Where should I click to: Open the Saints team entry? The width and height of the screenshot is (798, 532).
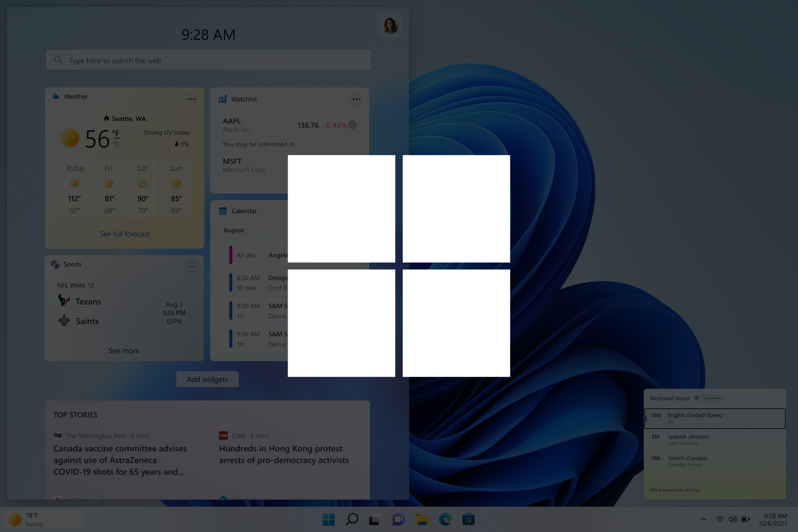coord(79,321)
